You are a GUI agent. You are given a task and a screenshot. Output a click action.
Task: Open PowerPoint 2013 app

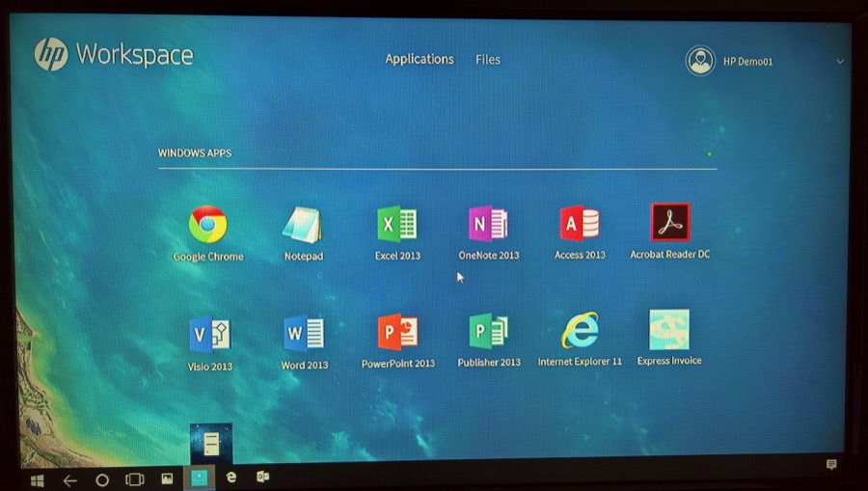[x=397, y=332]
